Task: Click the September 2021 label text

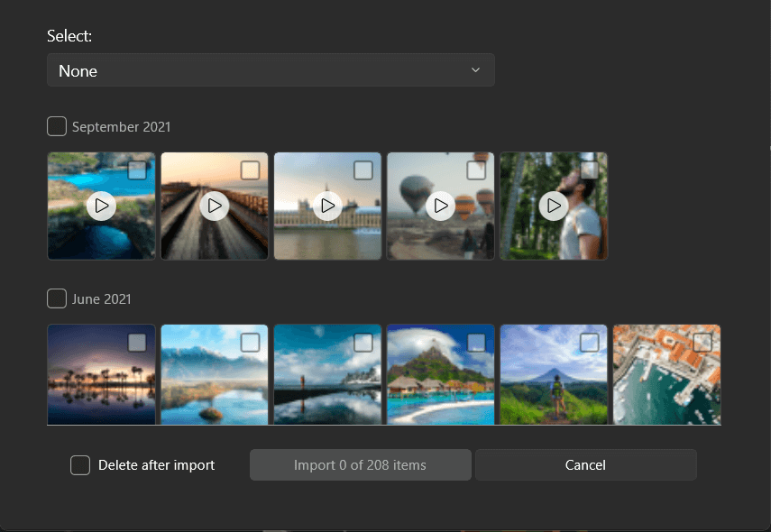Action: [122, 127]
